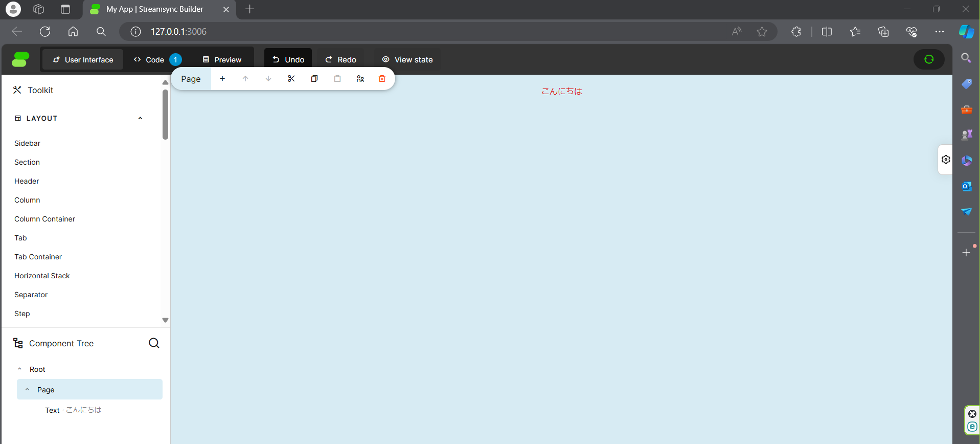This screenshot has height=444, width=980.
Task: Select Separator component
Action: click(31, 295)
